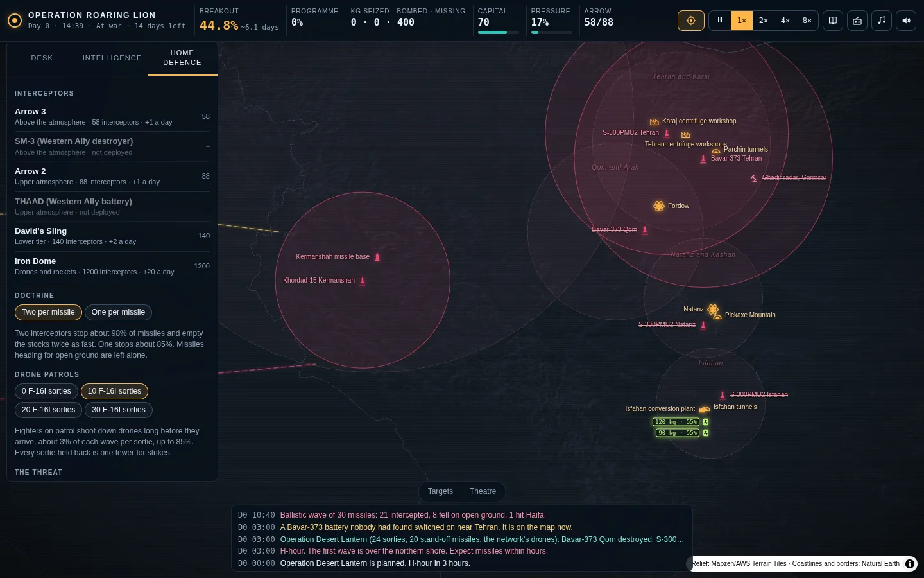Switch map view to Targets
Viewport: 924px width, 578px height.
point(440,491)
